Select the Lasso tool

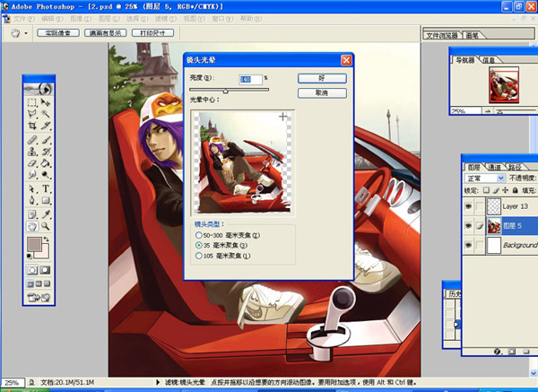pos(32,114)
